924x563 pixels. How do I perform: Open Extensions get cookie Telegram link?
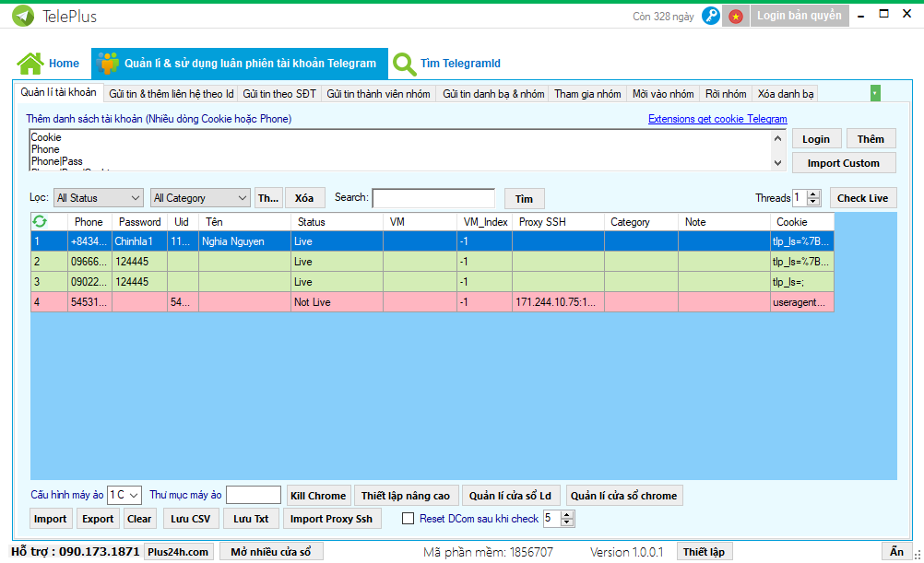[717, 119]
